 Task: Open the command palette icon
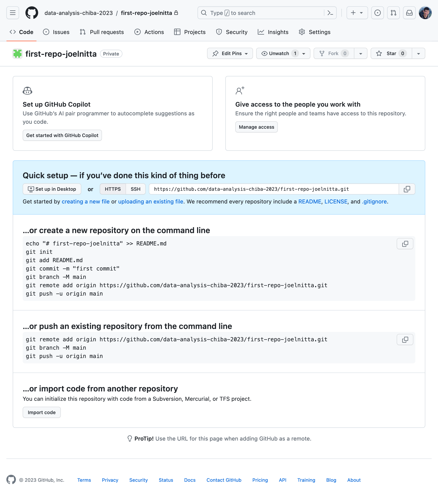click(x=330, y=13)
